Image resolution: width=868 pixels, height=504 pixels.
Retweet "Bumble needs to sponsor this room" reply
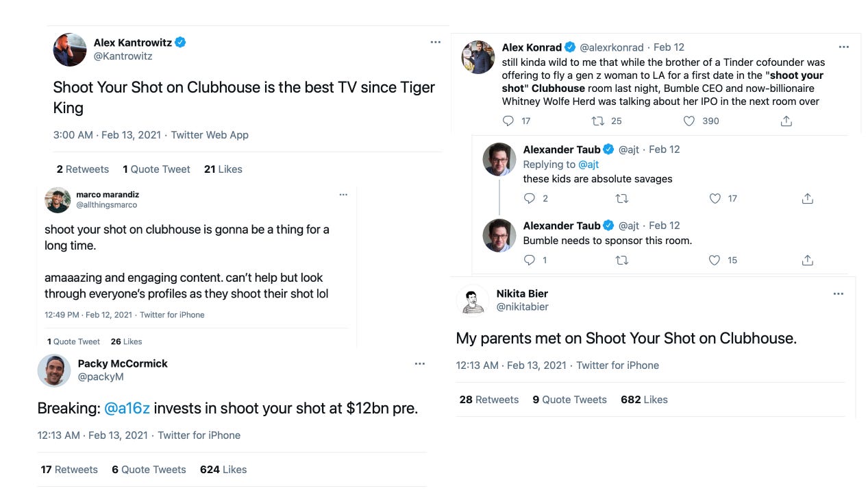point(622,261)
